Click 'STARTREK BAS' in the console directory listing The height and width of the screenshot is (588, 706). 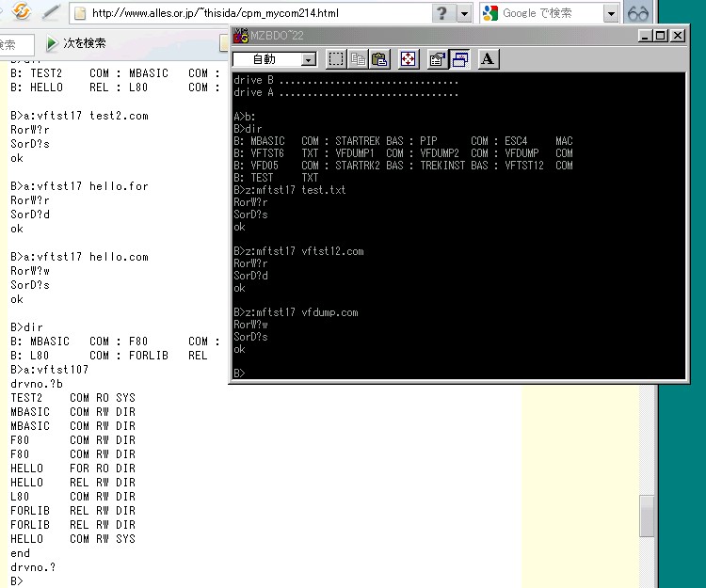point(369,141)
